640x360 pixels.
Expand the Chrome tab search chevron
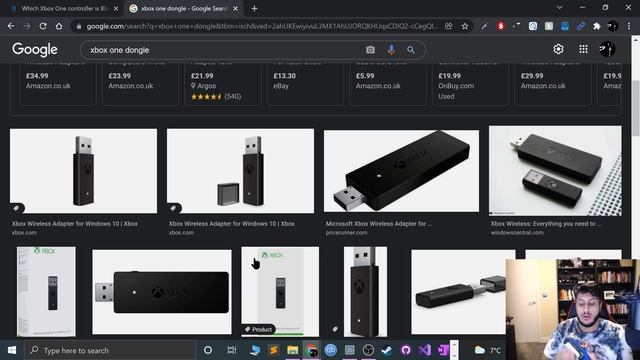[560, 8]
